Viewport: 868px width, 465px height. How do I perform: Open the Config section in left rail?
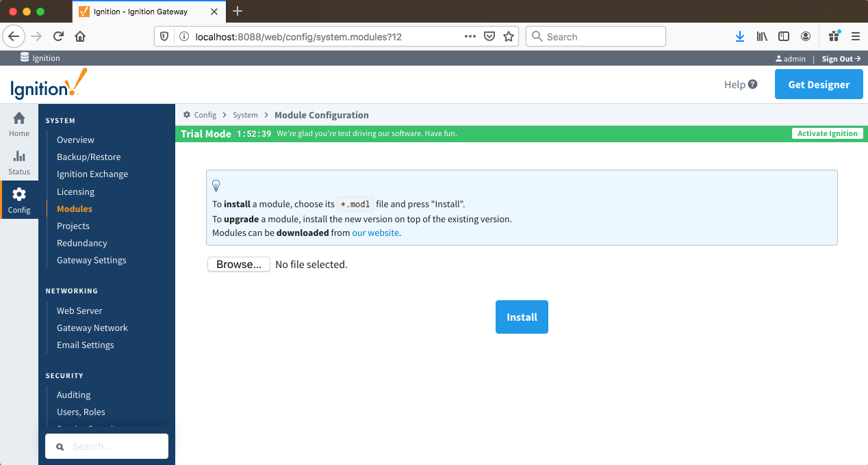click(x=19, y=200)
